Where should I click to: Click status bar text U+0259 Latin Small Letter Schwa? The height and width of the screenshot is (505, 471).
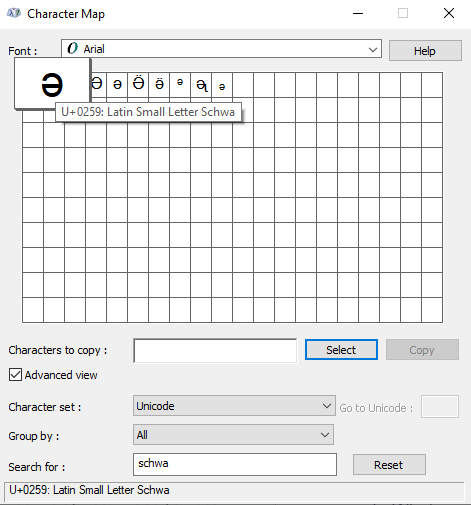89,490
